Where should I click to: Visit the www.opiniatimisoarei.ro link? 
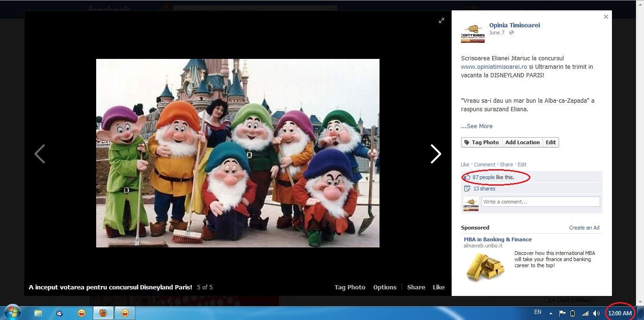[x=494, y=67]
